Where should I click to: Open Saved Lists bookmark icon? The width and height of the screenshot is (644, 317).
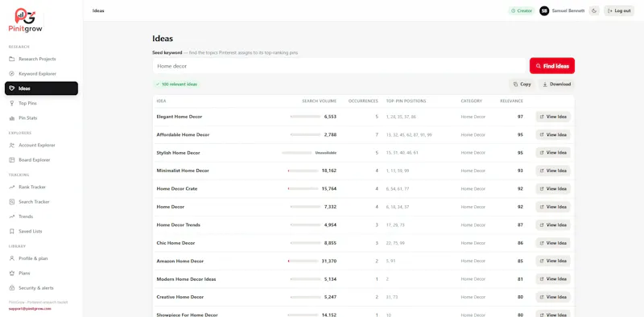(x=11, y=231)
